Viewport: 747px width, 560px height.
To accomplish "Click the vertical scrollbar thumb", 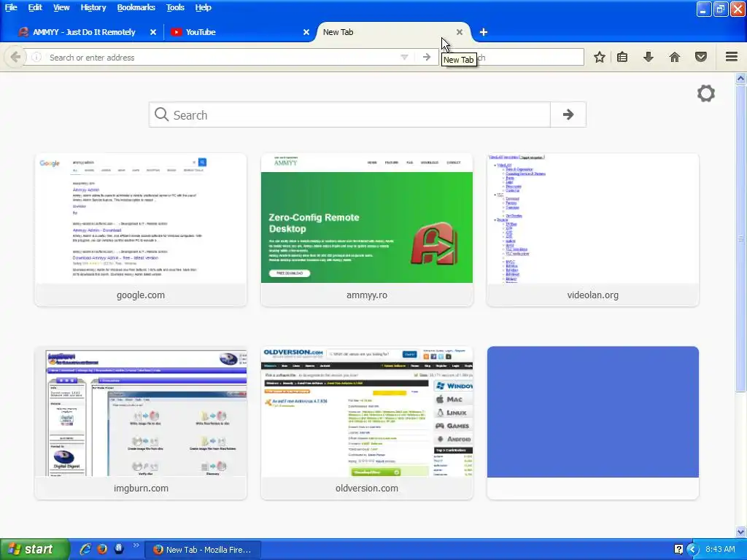I will coord(741,238).
